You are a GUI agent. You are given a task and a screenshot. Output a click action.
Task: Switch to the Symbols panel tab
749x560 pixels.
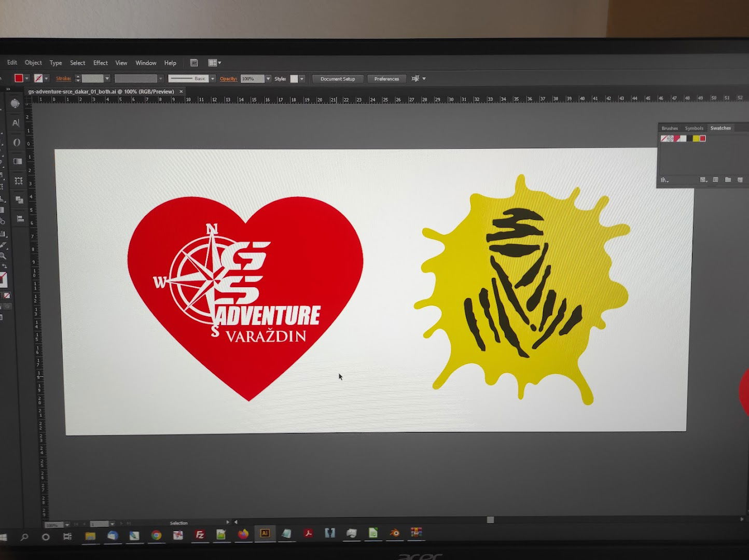(693, 128)
